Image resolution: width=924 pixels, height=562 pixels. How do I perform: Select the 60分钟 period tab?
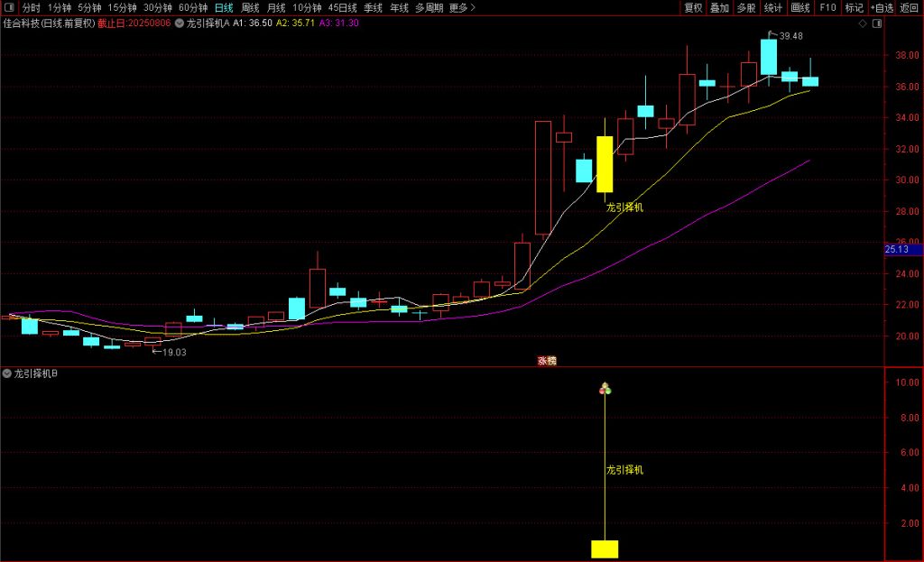pyautogui.click(x=193, y=8)
